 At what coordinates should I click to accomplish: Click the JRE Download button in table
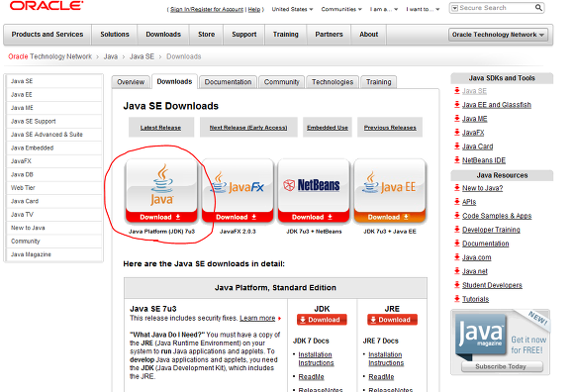[x=392, y=320]
